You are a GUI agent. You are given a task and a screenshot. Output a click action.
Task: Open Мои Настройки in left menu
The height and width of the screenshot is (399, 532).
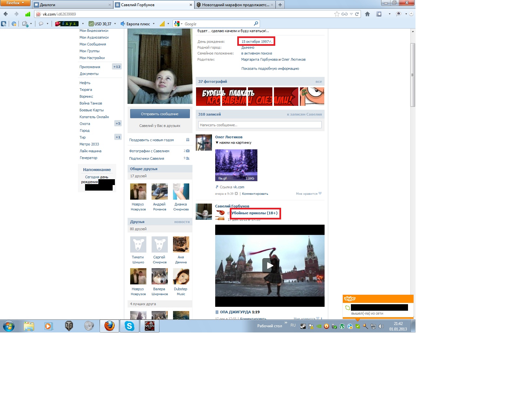92,58
